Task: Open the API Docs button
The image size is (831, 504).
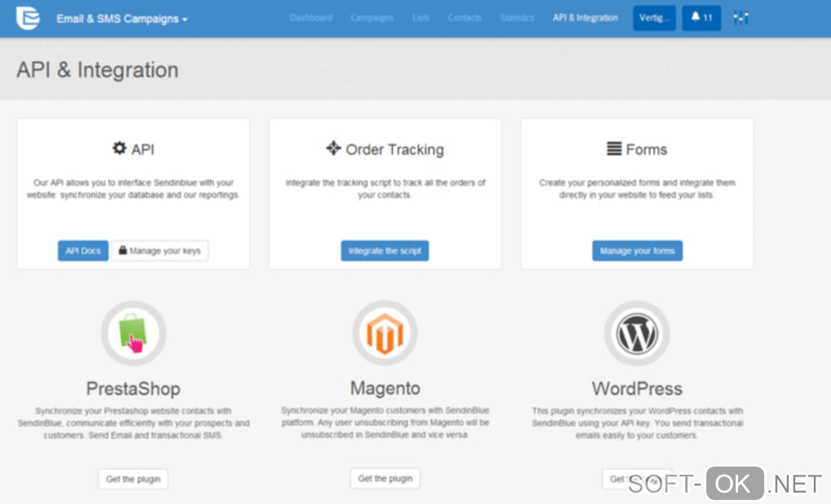Action: click(x=83, y=251)
